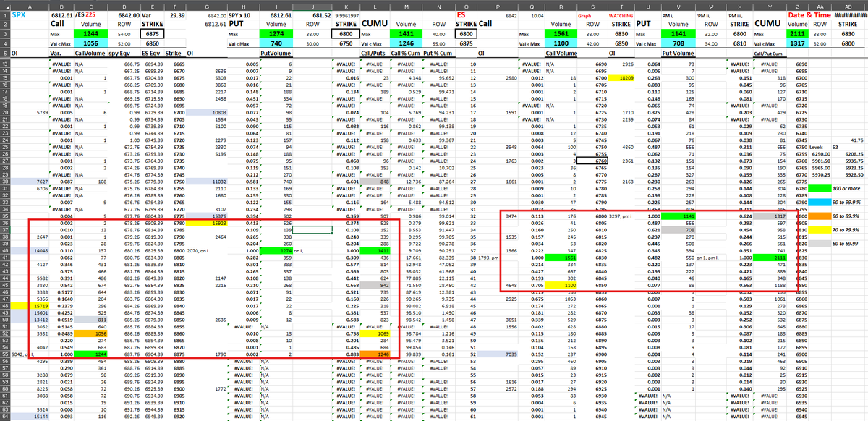Click the blue '90 to 99.9 %' legend swatch
This screenshot has width=868, height=421.
coord(820,202)
